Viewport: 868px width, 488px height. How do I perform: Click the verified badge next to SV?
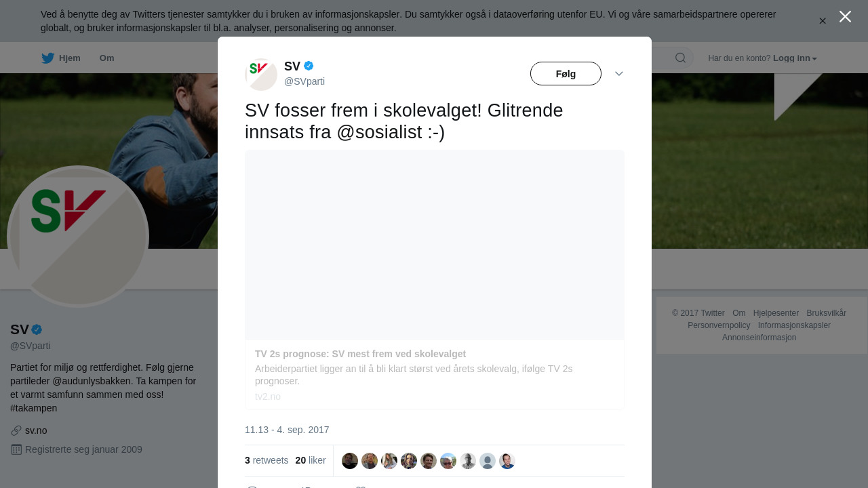(x=309, y=66)
